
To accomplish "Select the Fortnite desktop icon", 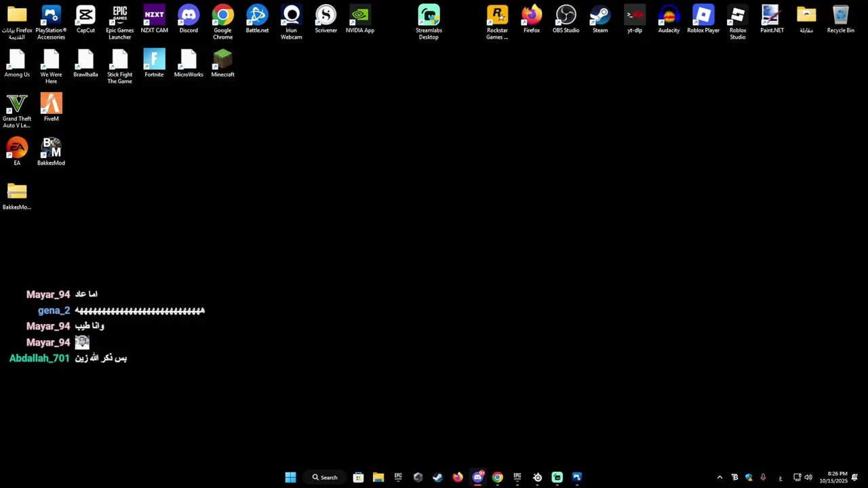I will tap(154, 63).
